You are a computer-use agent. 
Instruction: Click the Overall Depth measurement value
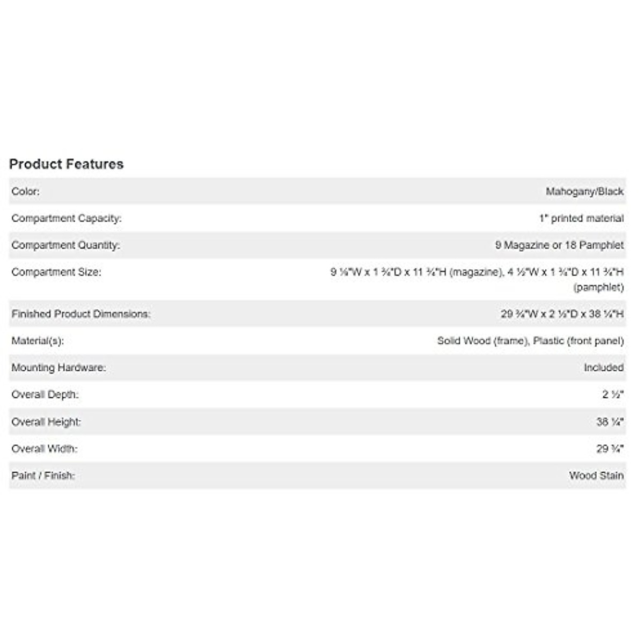pos(612,394)
